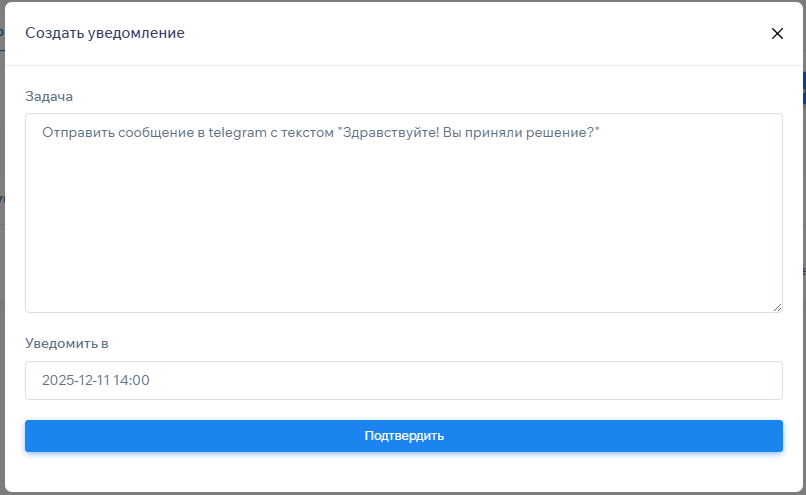Click the Подтвердить button
Image resolution: width=806 pixels, height=495 pixels.
tap(403, 436)
